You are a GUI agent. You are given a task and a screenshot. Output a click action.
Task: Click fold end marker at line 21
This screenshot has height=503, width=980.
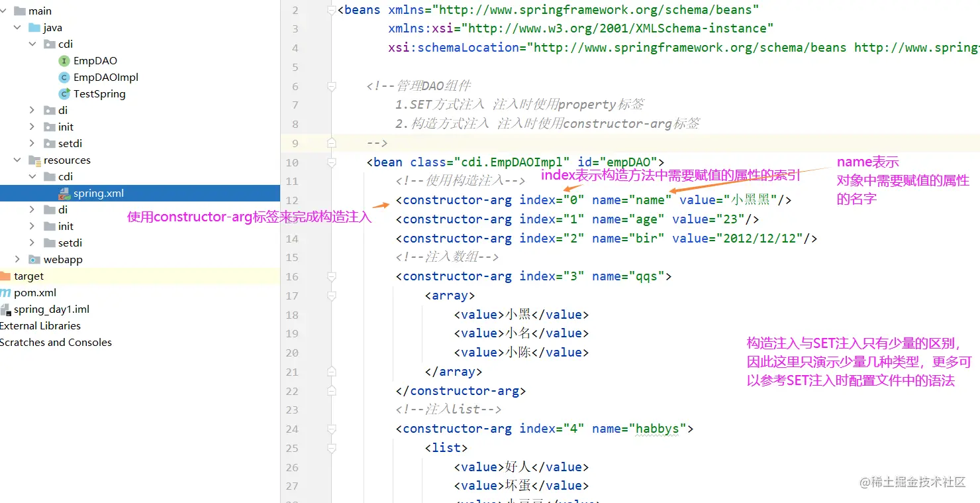(332, 372)
